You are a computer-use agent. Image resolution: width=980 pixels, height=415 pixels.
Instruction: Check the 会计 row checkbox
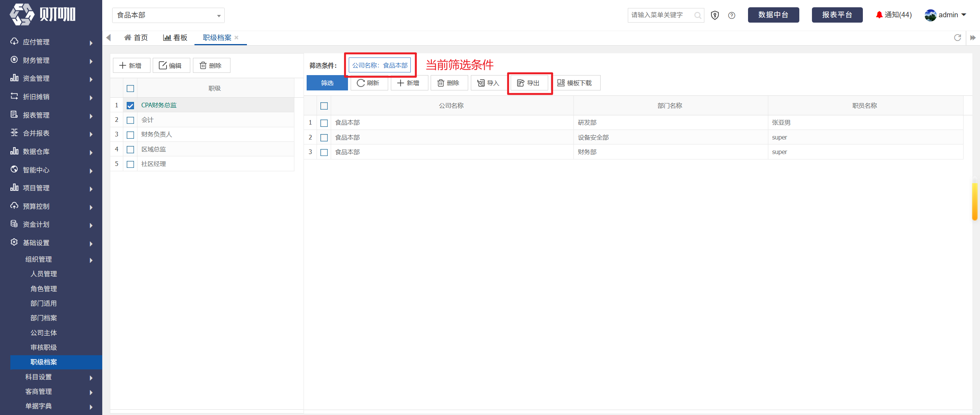coord(130,120)
